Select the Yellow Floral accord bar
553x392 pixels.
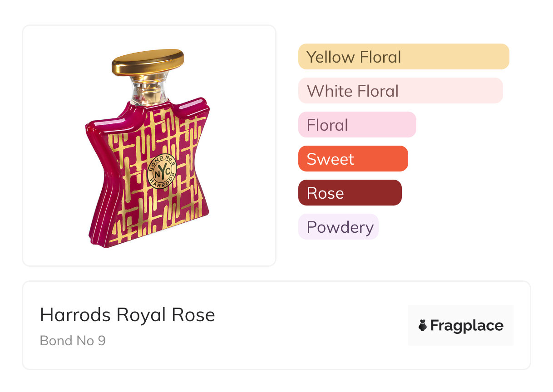click(403, 57)
